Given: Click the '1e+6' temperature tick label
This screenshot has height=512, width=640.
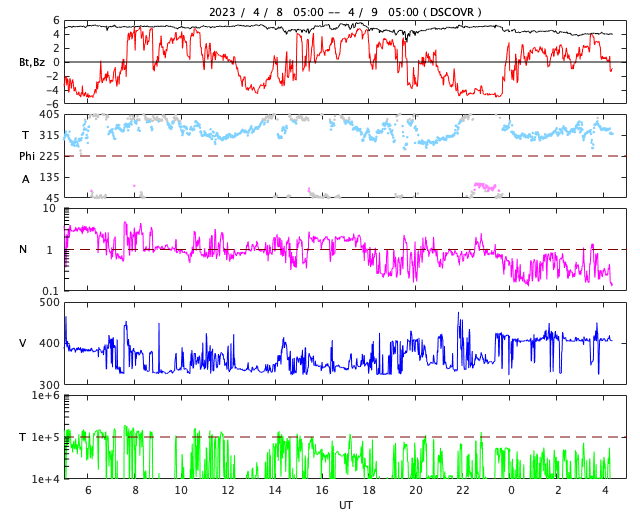Looking at the screenshot, I should pos(45,395).
